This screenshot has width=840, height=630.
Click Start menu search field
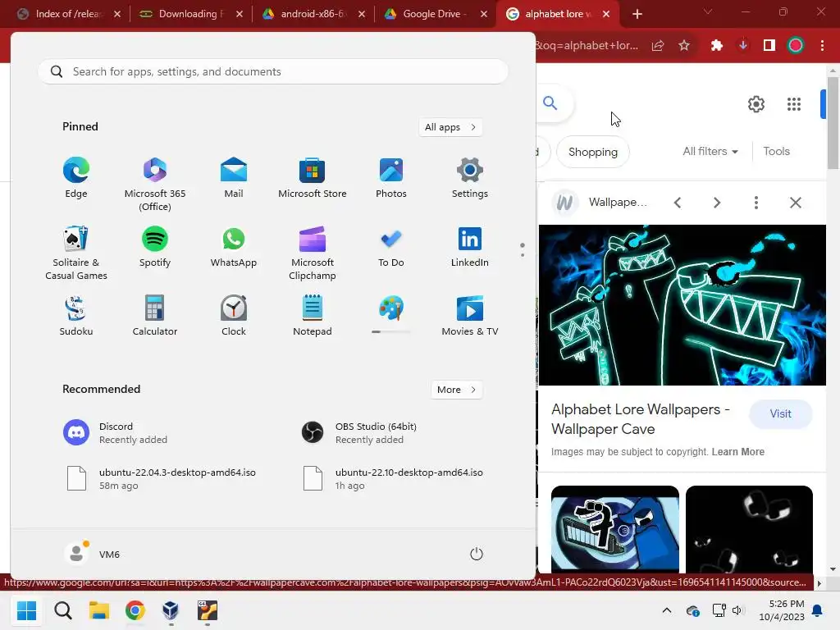pyautogui.click(x=272, y=71)
